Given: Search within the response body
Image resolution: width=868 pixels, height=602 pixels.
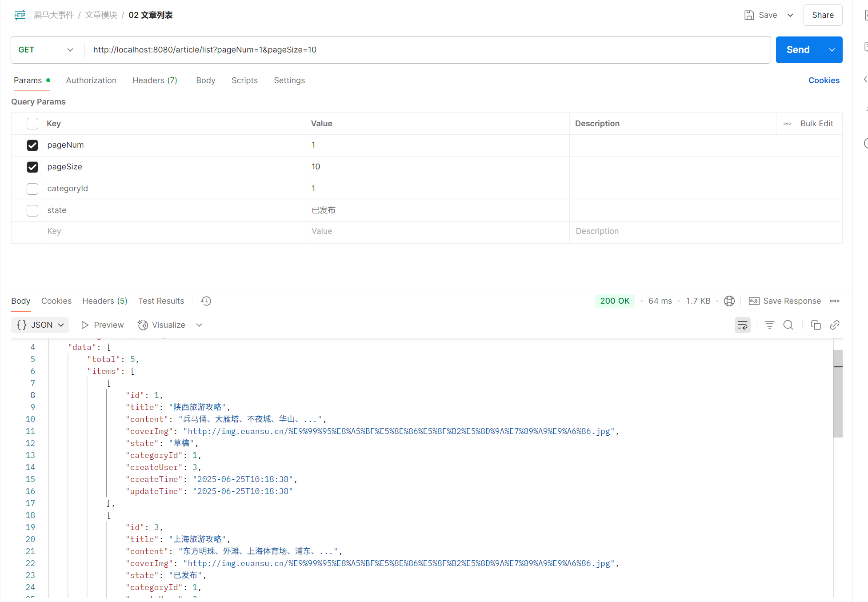Looking at the screenshot, I should (788, 325).
